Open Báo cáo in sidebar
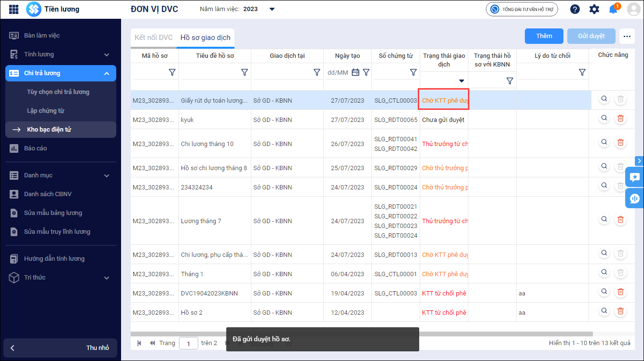This screenshot has width=644, height=361. (61, 148)
